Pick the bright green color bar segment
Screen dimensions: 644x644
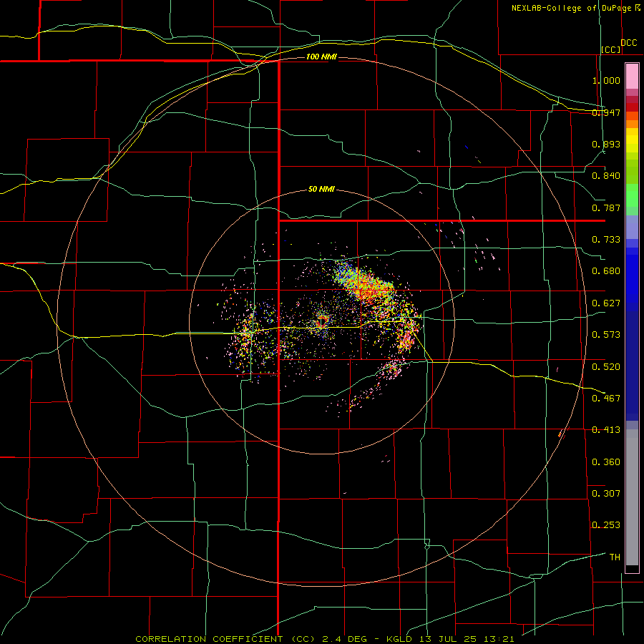[x=632, y=195]
